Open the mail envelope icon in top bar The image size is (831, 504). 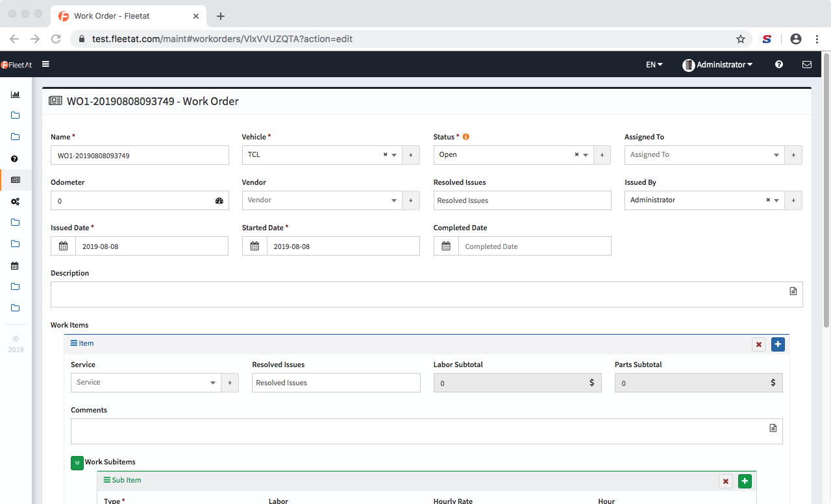pyautogui.click(x=807, y=64)
